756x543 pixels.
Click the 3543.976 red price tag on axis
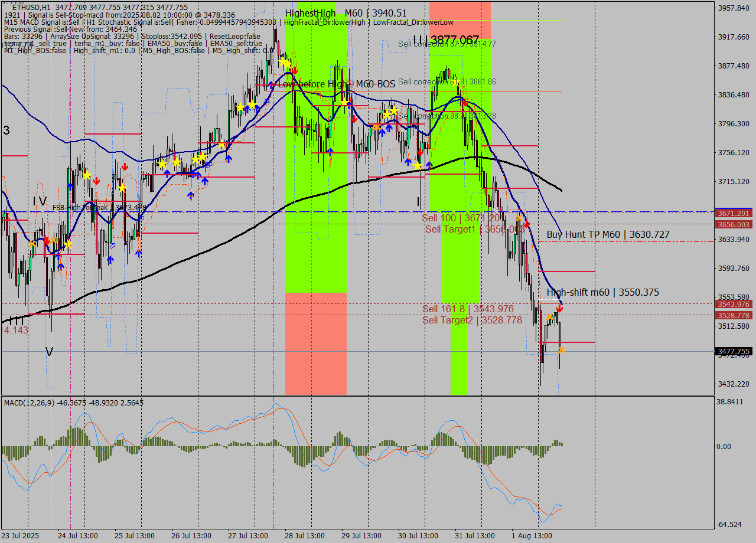[733, 304]
